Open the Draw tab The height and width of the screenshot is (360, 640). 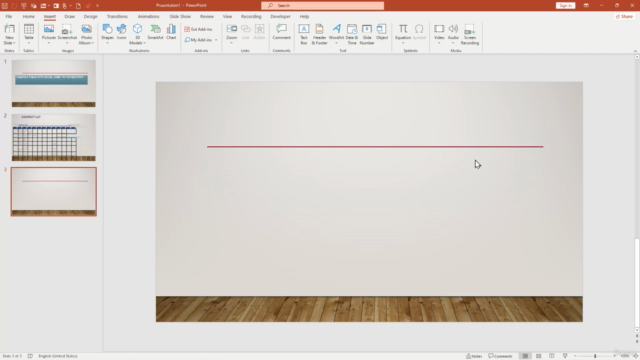pos(69,17)
